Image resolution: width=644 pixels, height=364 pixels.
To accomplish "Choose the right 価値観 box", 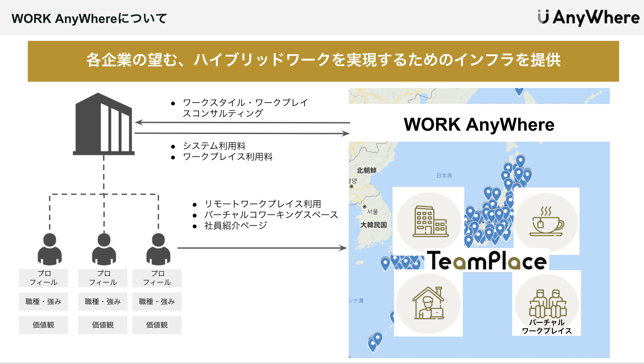I will (157, 325).
